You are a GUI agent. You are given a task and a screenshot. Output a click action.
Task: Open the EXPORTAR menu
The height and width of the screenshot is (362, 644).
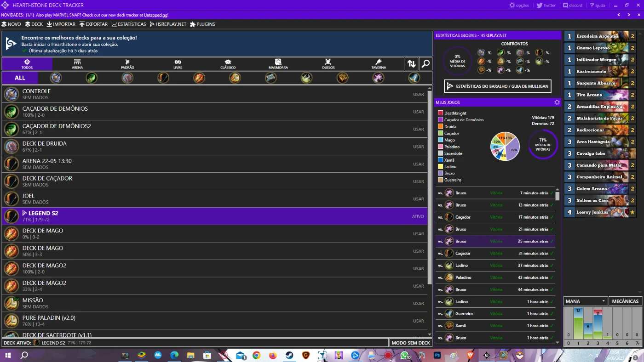pos(93,24)
